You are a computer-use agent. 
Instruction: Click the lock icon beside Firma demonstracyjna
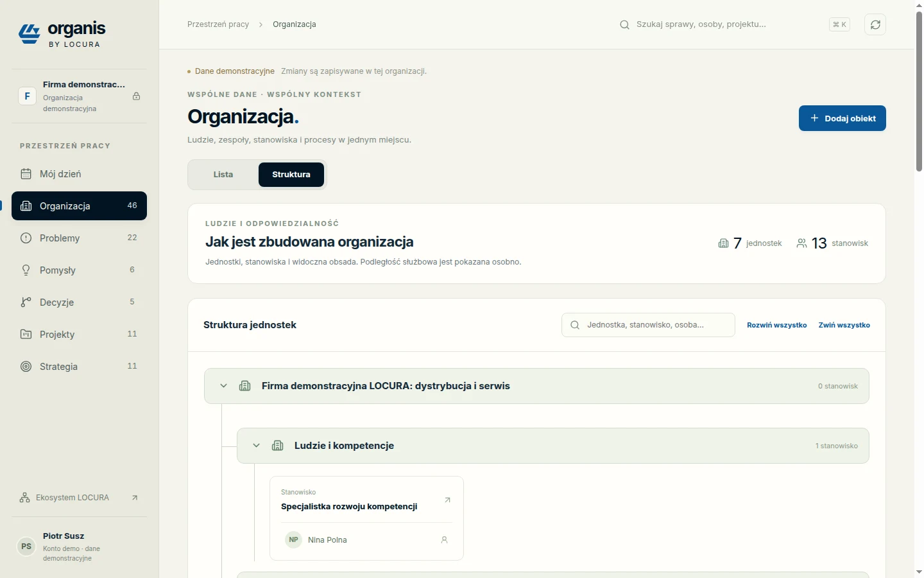(x=136, y=96)
